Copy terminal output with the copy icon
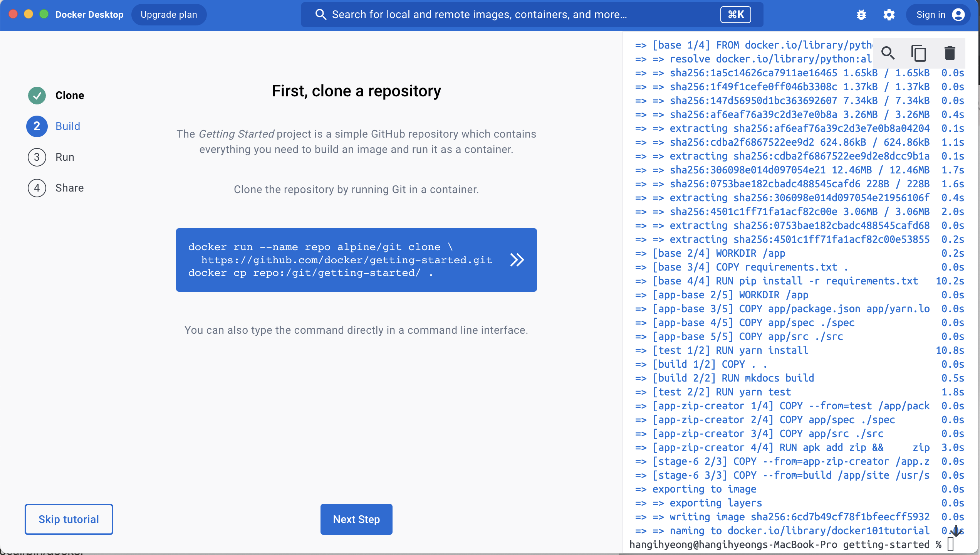Screen dimensions: 980x555 [919, 53]
